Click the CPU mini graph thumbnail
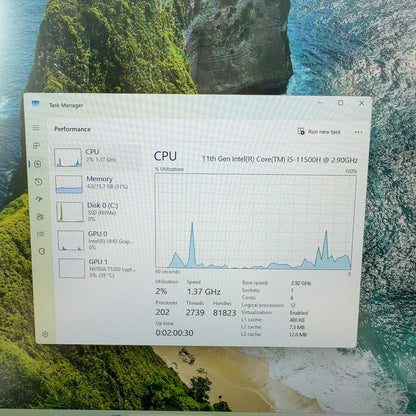416x416 pixels. pyautogui.click(x=68, y=157)
